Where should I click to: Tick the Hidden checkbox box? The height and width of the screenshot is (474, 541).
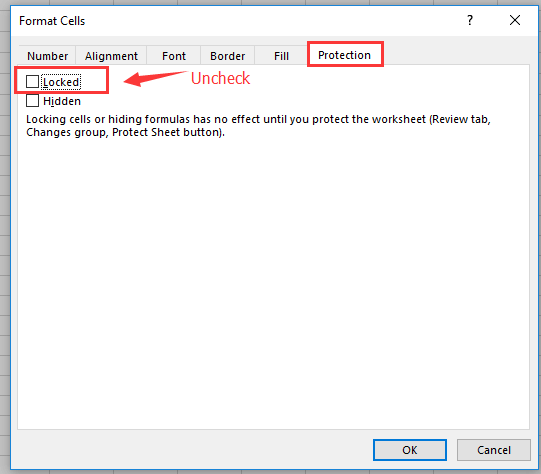[32, 101]
